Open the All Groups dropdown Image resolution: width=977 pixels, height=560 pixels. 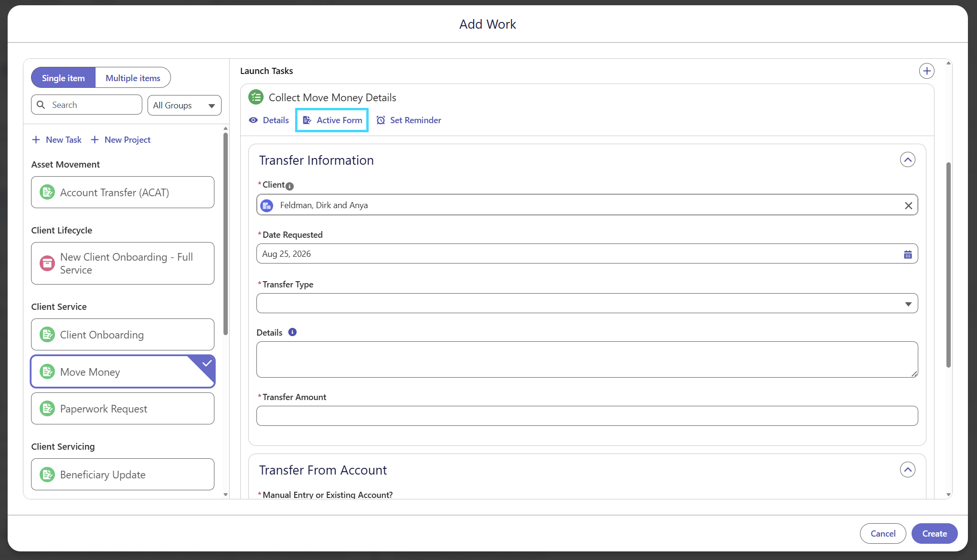[x=184, y=106]
